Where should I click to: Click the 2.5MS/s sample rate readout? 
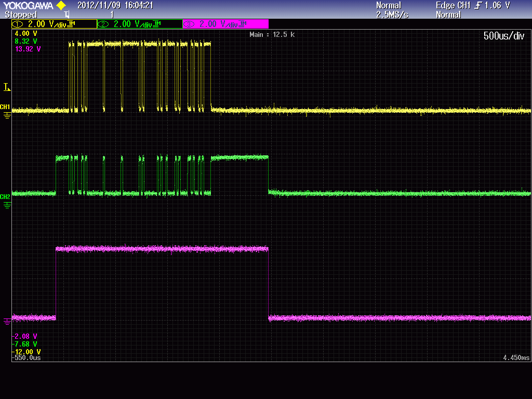click(392, 15)
